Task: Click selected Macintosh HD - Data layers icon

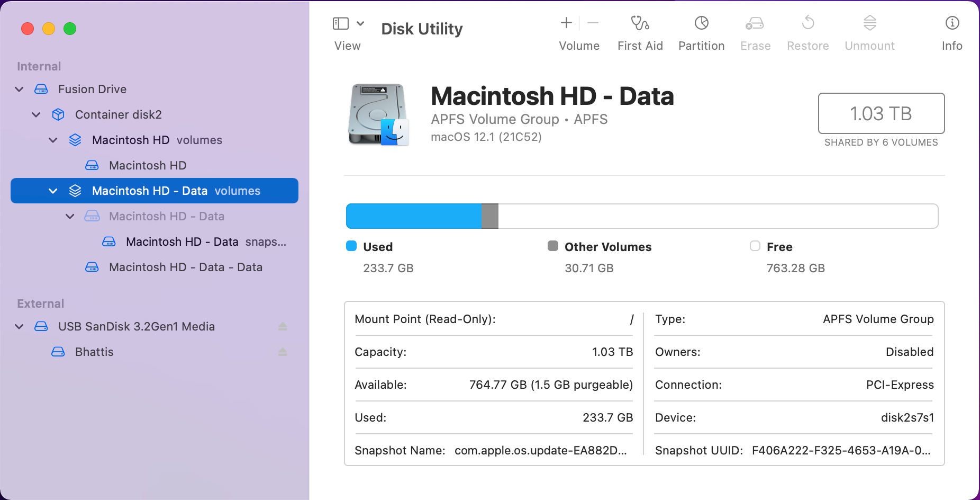Action: 75,191
